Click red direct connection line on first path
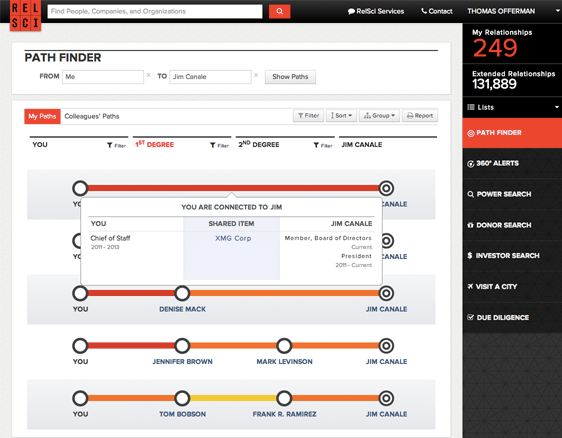This screenshot has width=562, height=438. (x=233, y=188)
